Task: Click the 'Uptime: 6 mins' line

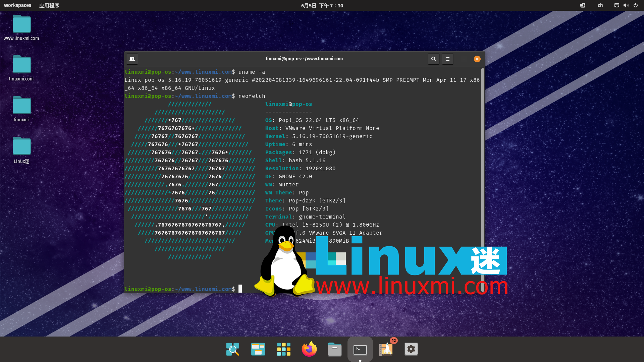Action: point(288,144)
